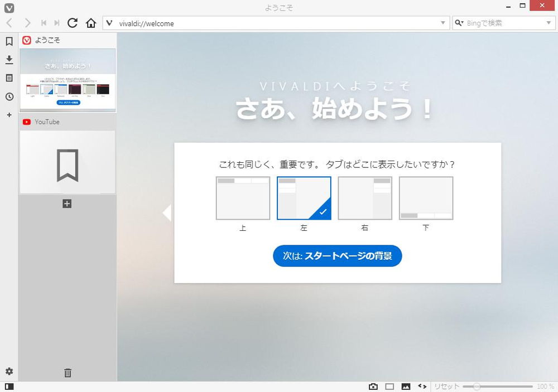Click 次は: スタートページの背景 button
This screenshot has height=392, width=558.
coord(337,256)
